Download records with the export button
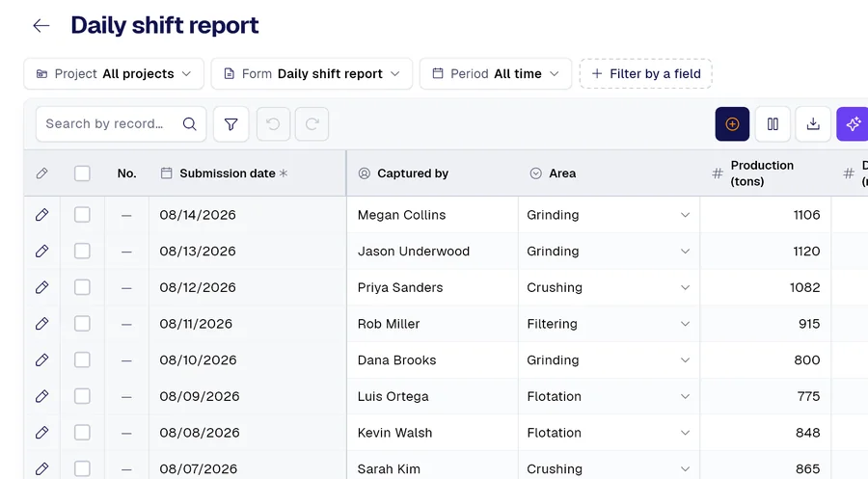868x479 pixels. 813,124
